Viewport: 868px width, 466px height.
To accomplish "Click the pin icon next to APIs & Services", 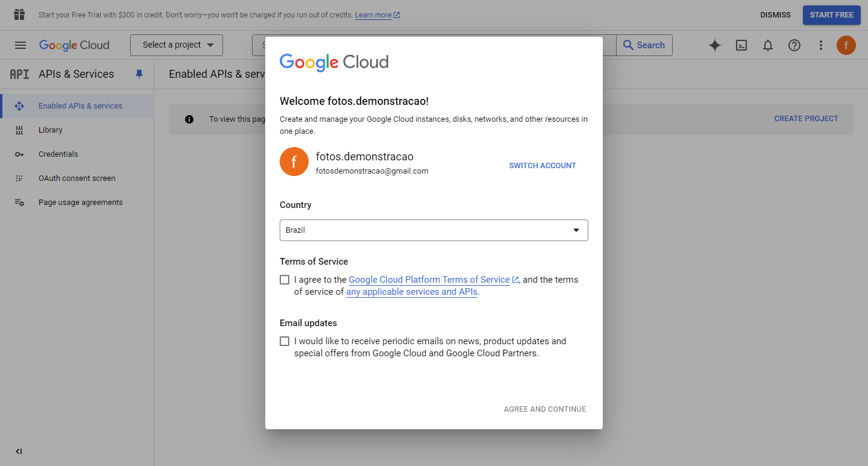I will pos(139,74).
